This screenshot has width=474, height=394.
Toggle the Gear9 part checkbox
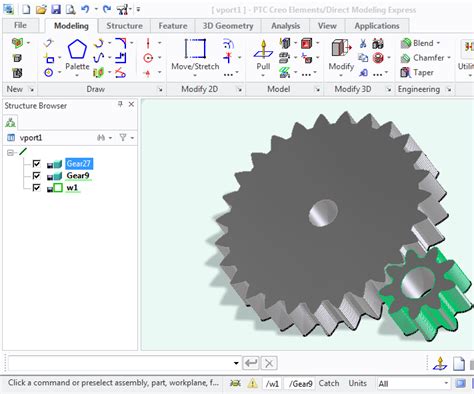point(36,176)
